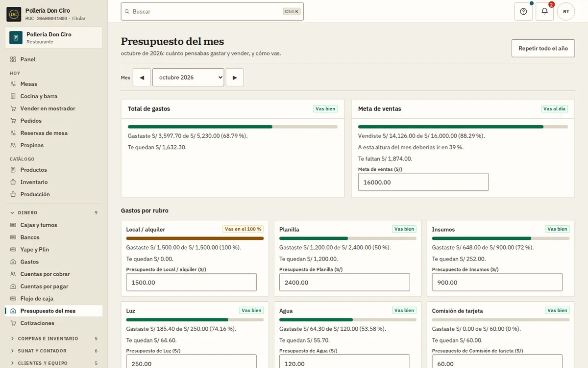This screenshot has width=588, height=368.
Task: Click the Luz card's Vas bien badge
Action: point(251,311)
